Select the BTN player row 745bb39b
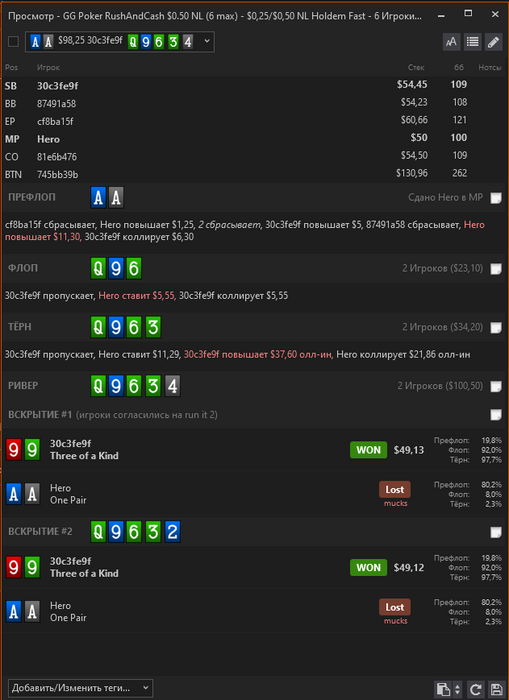The height and width of the screenshot is (700, 509). (x=254, y=174)
